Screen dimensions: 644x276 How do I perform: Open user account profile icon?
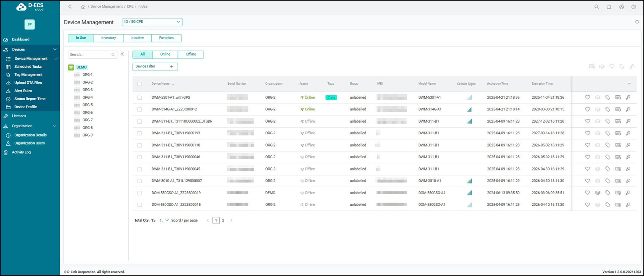tap(622, 7)
